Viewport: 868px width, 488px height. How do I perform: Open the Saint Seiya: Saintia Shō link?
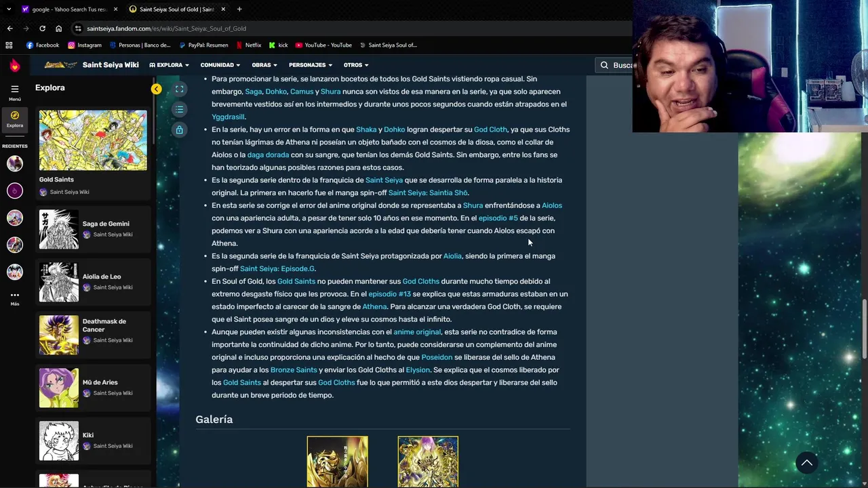coord(428,192)
